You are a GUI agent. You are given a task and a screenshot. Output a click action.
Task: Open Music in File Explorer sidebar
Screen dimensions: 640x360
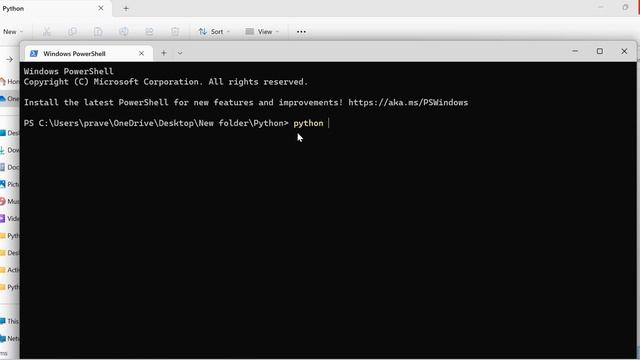click(9, 202)
